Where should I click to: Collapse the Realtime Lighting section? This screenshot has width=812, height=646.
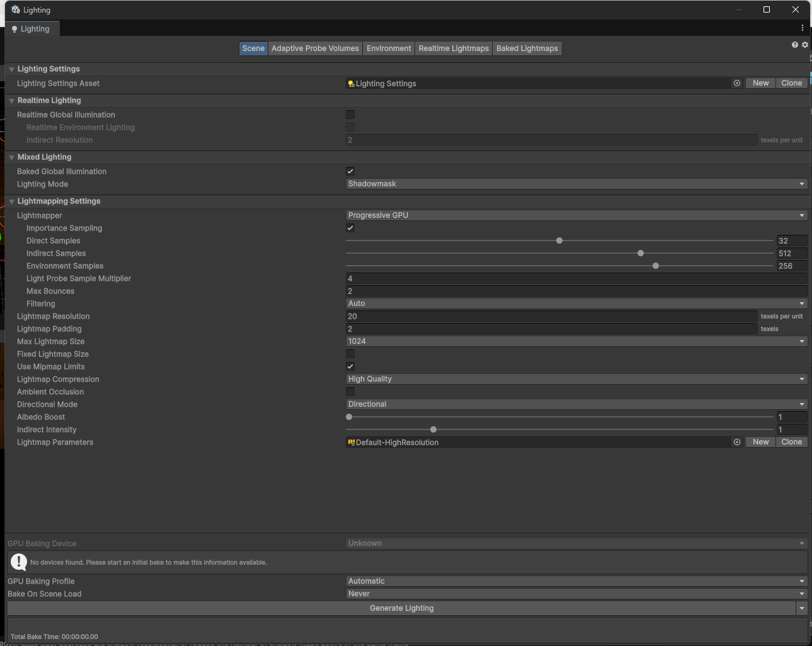tap(11, 100)
